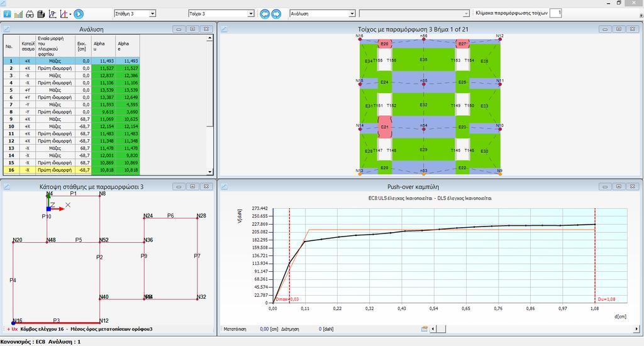Open the Ανάλυση toolbar dropdown

click(352, 14)
